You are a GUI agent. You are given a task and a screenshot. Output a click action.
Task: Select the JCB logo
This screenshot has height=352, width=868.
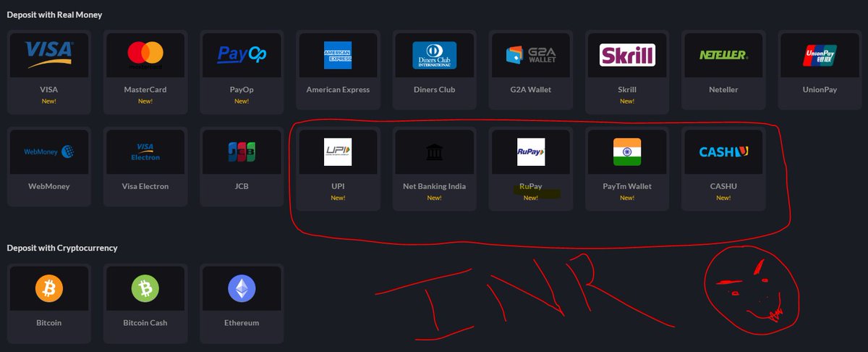242,152
